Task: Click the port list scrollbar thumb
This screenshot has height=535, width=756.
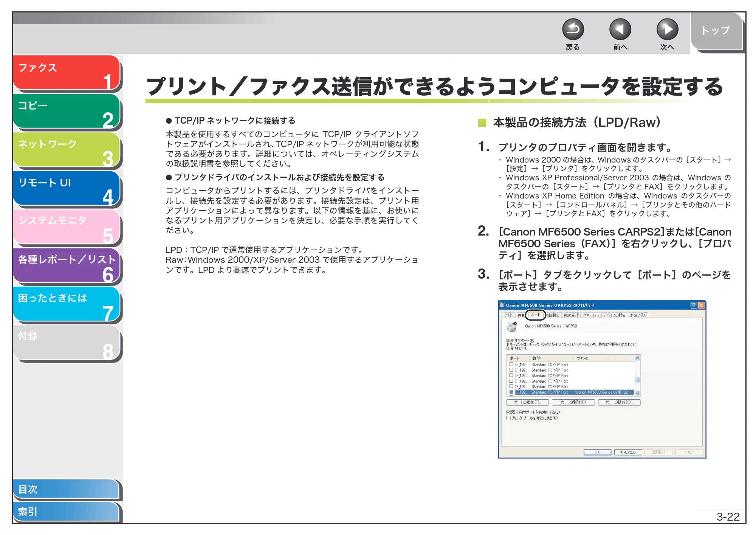Action: (x=637, y=380)
